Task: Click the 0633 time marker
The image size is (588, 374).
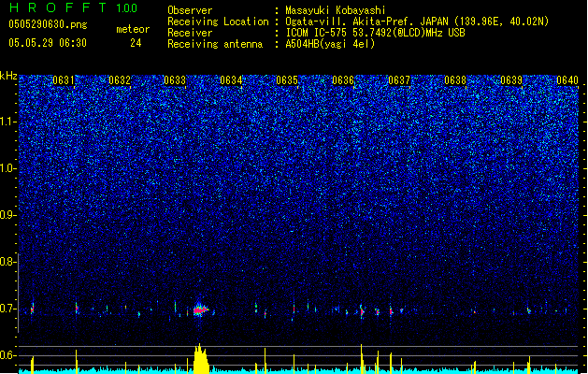Action: (175, 80)
